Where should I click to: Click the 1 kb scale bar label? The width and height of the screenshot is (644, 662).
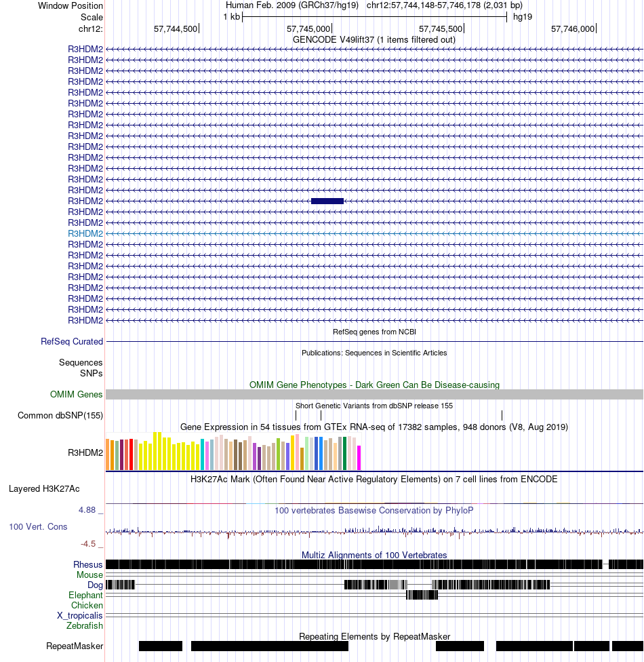232,17
